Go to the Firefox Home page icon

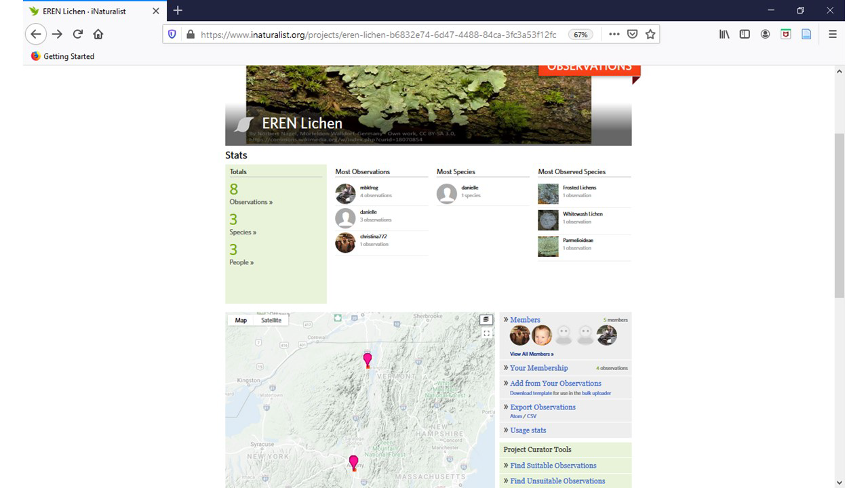[x=98, y=34]
